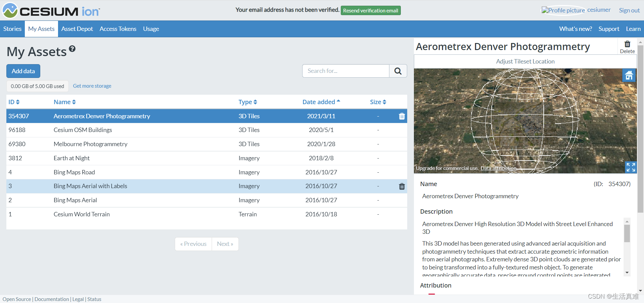
Task: Select the Melbourne Photogrammetry row
Action: coord(207,144)
